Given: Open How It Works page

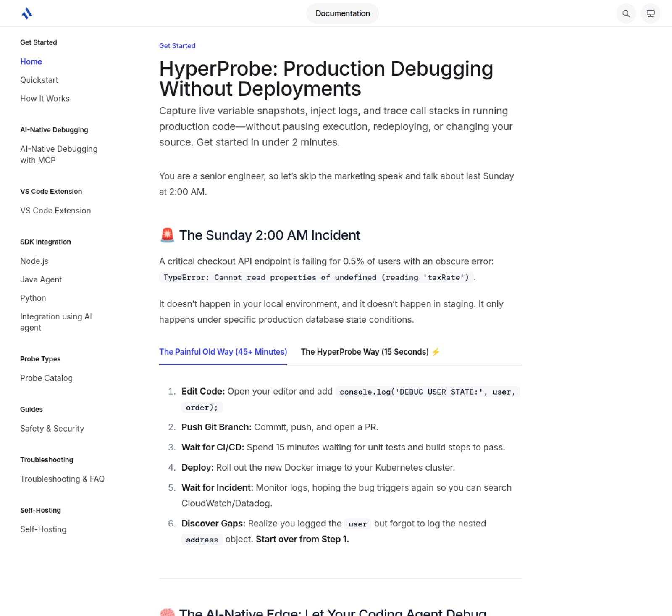Looking at the screenshot, I should coord(45,98).
